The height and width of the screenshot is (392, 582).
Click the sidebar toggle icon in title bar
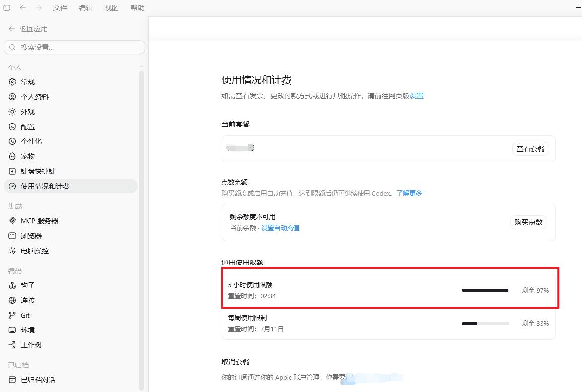pos(7,8)
